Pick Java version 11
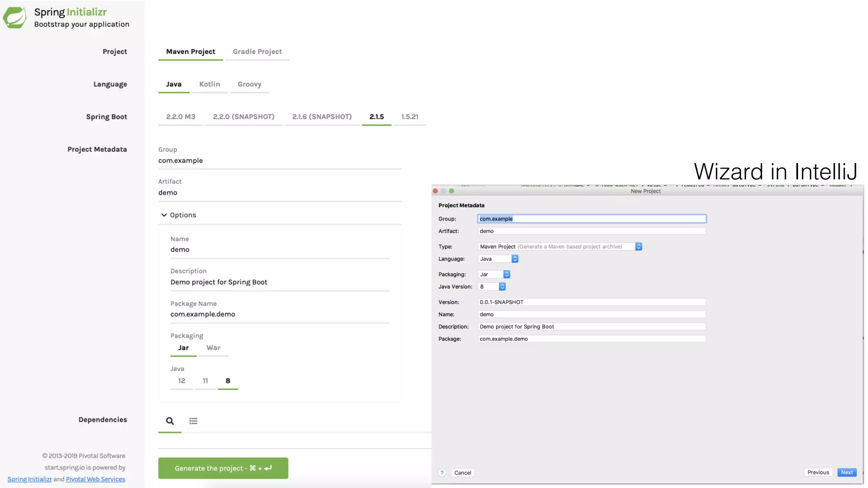The width and height of the screenshot is (868, 488). click(205, 381)
